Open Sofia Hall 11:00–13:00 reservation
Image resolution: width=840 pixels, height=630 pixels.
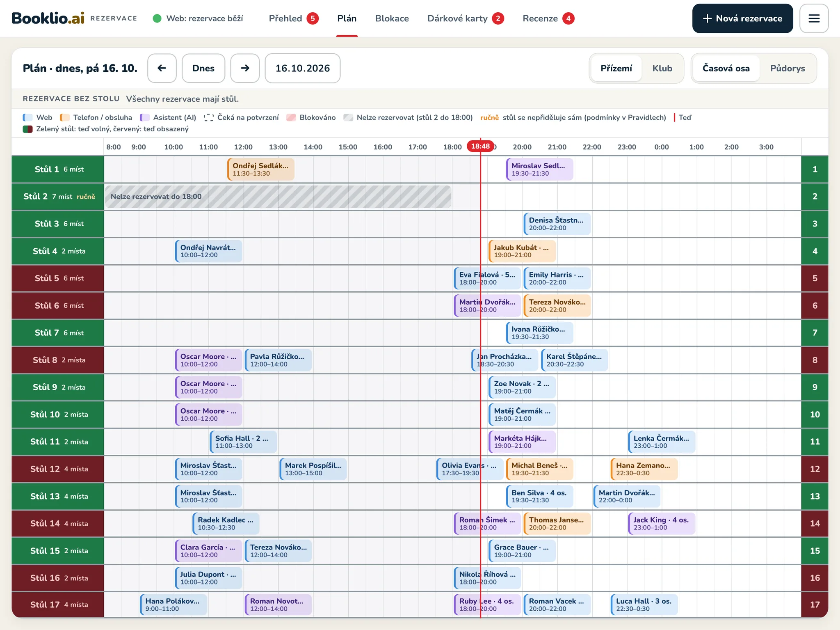243,442
